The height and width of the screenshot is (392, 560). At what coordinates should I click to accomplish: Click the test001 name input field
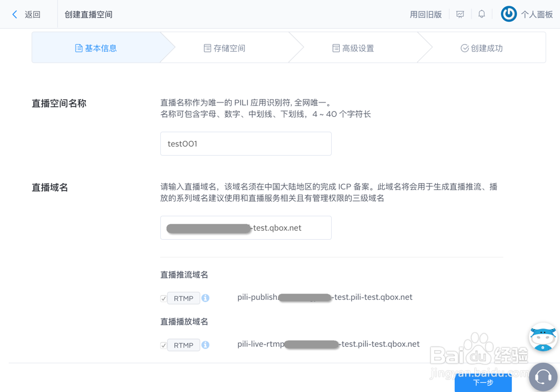[245, 144]
